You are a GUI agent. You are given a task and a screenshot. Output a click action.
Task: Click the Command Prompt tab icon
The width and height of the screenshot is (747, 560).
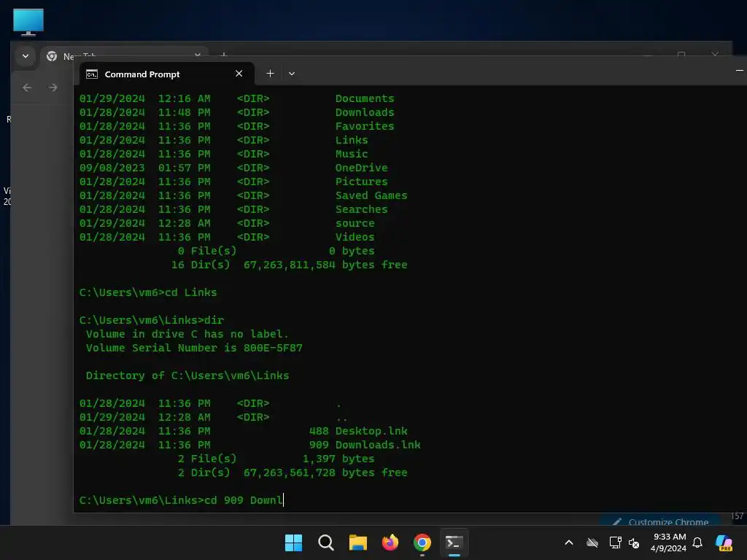(91, 74)
